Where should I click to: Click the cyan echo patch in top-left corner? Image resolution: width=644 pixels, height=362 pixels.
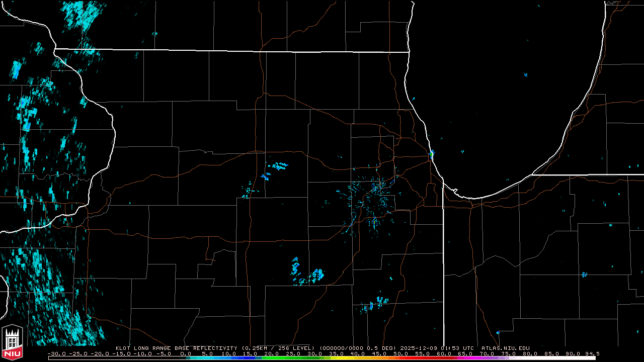(82, 15)
